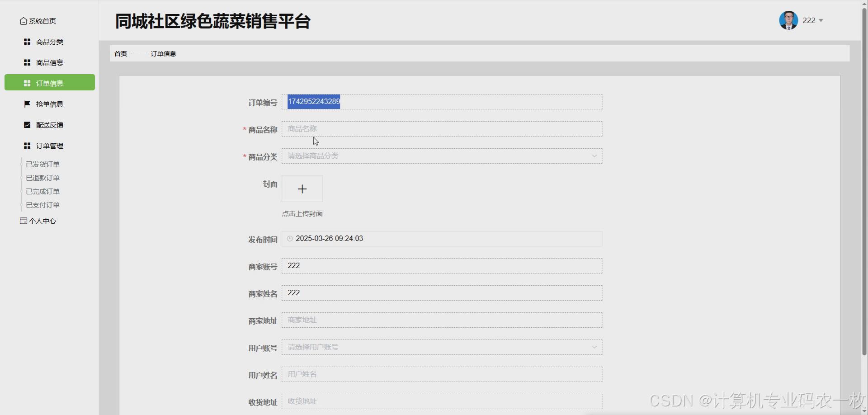Open 已退款订单 from the sidebar
Screen dimensions: 868x415
coord(43,177)
